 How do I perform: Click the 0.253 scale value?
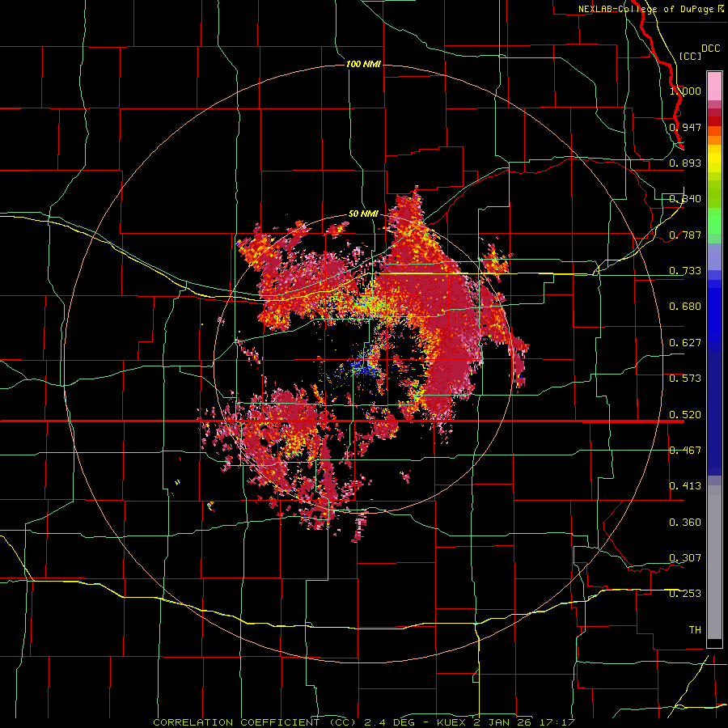(685, 594)
